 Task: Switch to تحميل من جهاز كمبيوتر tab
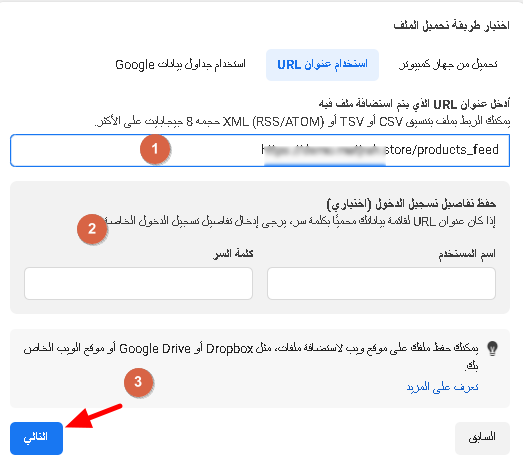tap(448, 64)
